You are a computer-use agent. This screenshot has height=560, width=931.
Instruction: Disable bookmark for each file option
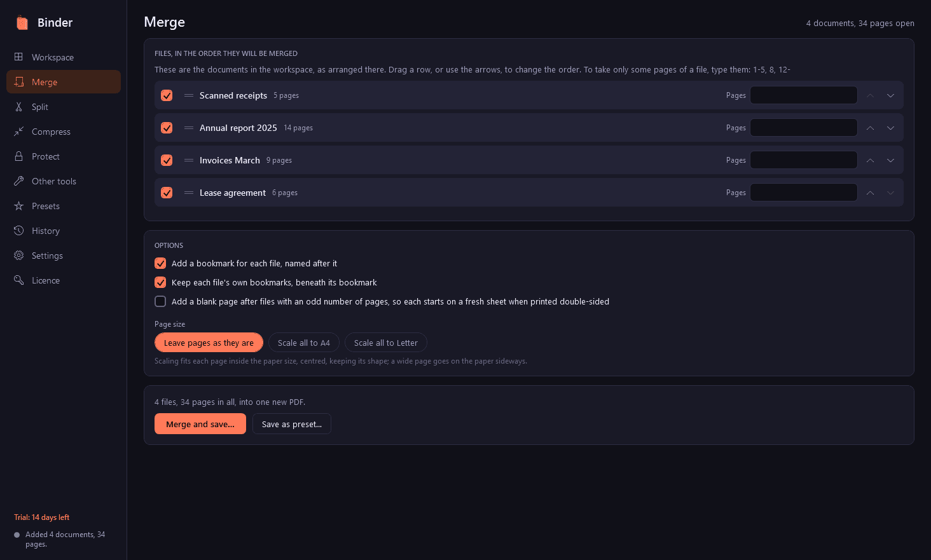160,263
